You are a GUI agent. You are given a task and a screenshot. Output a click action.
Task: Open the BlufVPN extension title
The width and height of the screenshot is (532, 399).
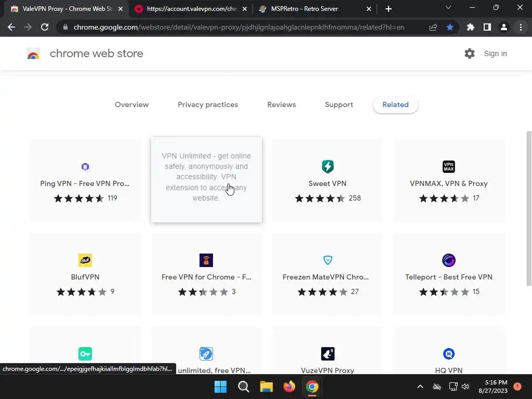pos(85,277)
